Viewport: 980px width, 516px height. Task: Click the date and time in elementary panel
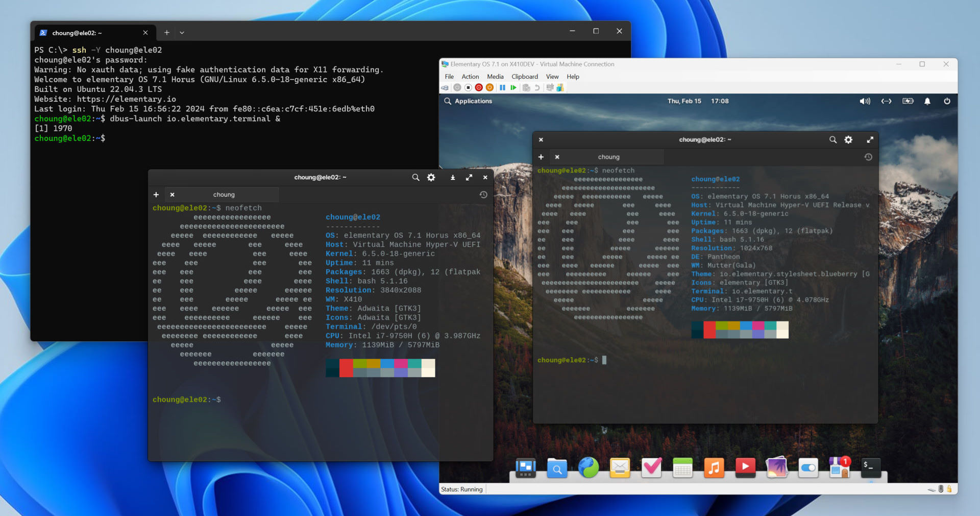(x=698, y=101)
